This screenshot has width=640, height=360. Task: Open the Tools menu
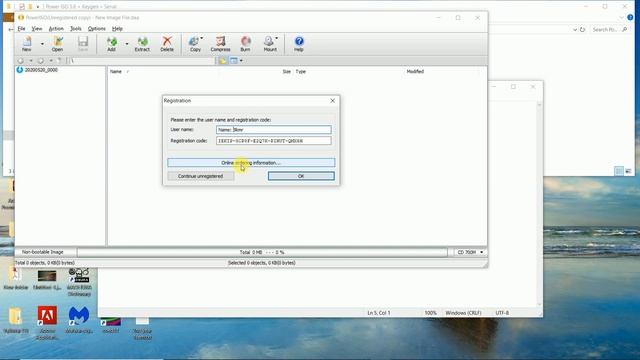pos(76,29)
